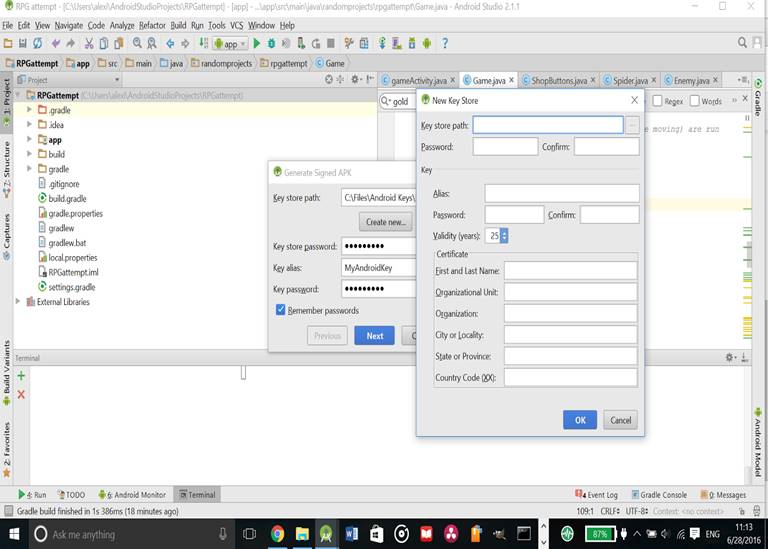Click the Forward navigation arrow
The width and height of the screenshot is (768, 549).
tap(185, 44)
